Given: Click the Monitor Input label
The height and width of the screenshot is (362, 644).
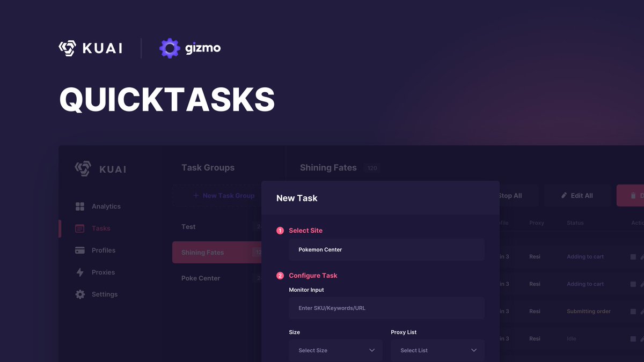Looking at the screenshot, I should pos(306,290).
